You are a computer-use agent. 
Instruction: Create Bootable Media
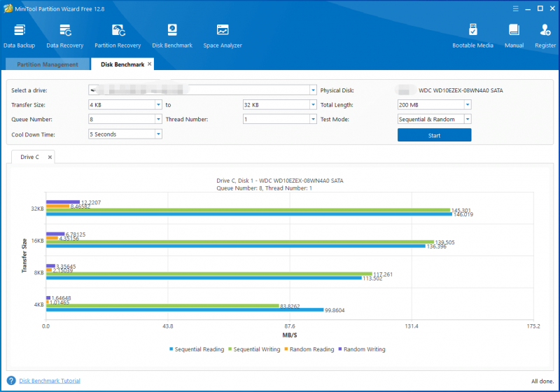[472, 36]
